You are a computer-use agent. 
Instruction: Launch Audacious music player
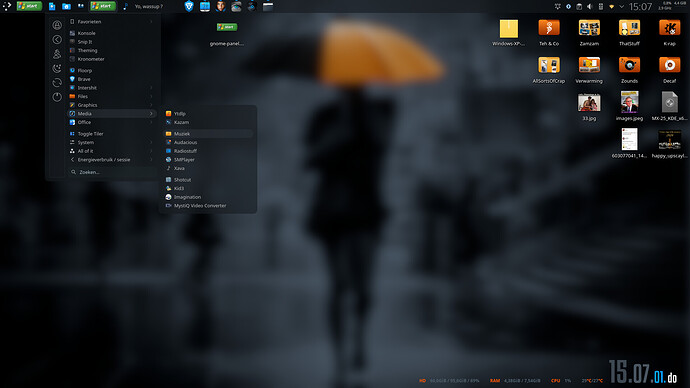coord(208,142)
